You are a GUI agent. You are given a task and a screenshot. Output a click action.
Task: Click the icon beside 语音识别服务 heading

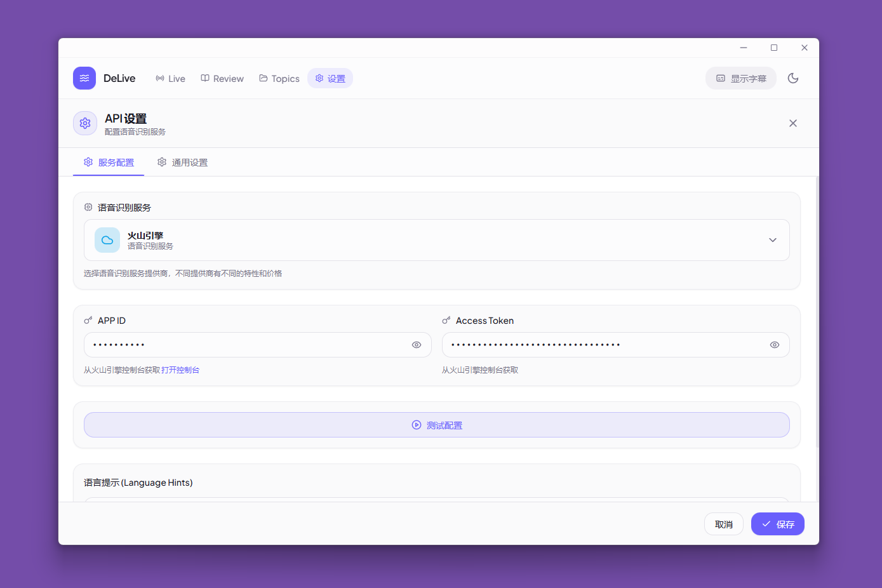tap(88, 207)
